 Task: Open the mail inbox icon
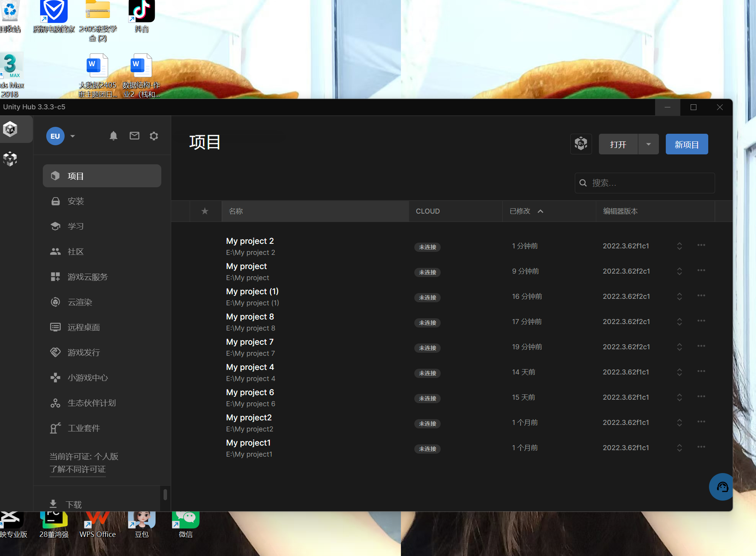point(135,136)
